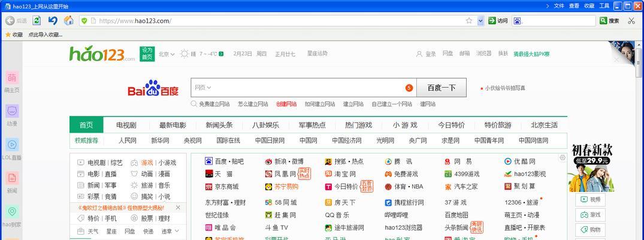The image size is (644, 240).
Task: Switch to the 热门游戏 tab
Action: tap(359, 125)
